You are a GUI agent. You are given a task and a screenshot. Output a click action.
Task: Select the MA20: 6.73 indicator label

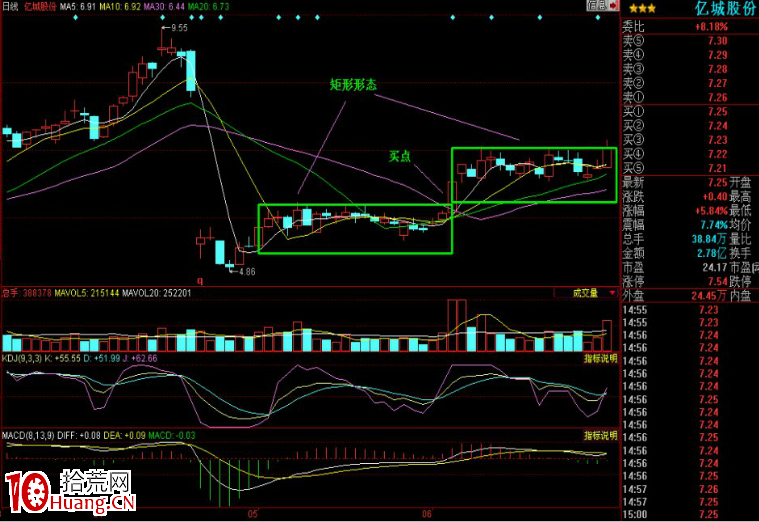point(208,6)
